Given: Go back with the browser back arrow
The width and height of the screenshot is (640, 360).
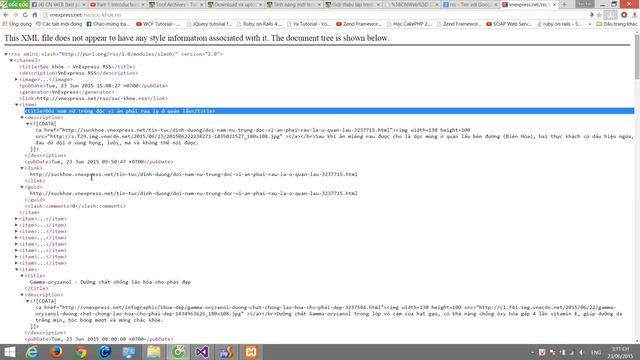Looking at the screenshot, I should coord(6,15).
